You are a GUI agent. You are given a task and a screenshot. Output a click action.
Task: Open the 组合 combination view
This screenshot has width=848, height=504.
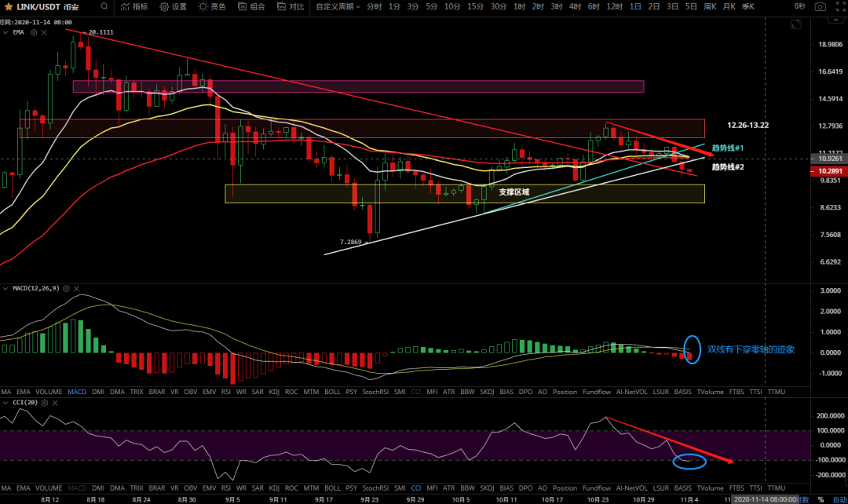pos(251,6)
